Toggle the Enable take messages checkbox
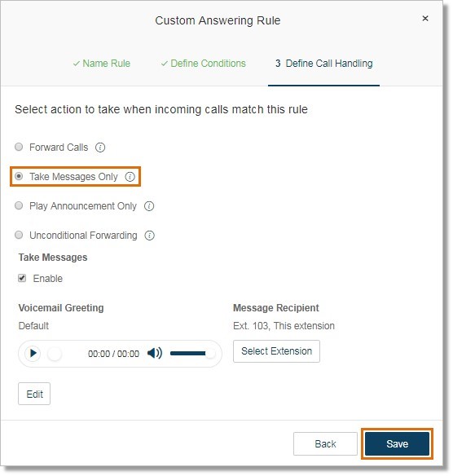The height and width of the screenshot is (476, 453). tap(22, 278)
